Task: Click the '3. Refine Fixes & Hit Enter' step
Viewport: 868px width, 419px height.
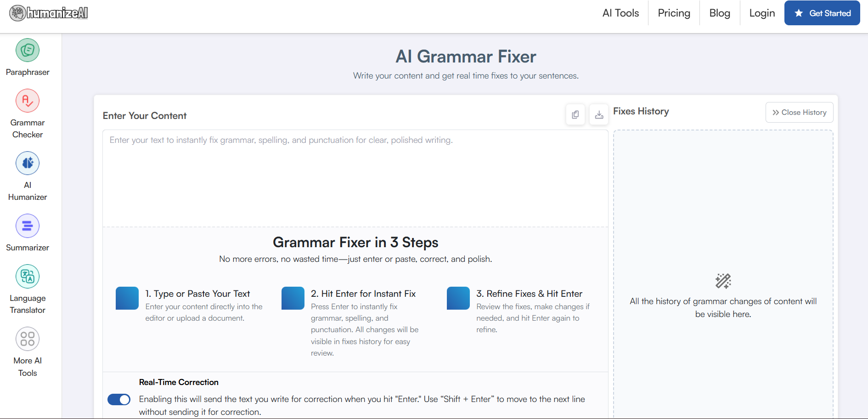Action: (x=529, y=294)
